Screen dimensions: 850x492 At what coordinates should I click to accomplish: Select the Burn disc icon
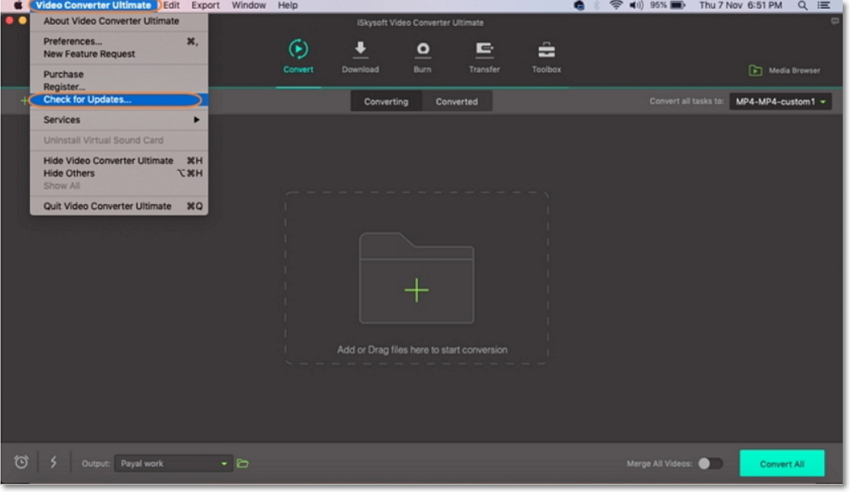[x=422, y=50]
